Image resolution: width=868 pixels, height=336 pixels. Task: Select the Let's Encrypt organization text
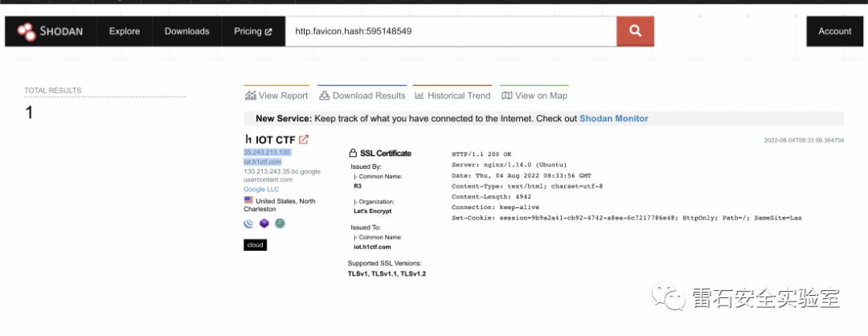pos(372,211)
